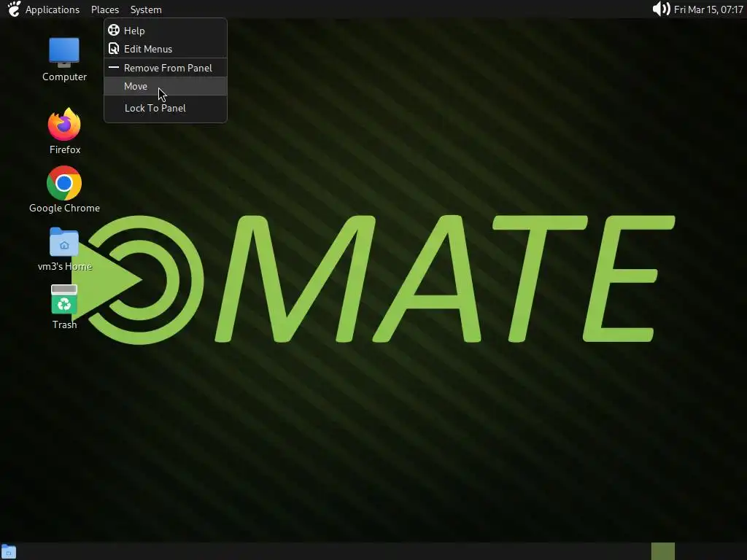Select the Firefox desktop icon

coord(64,124)
